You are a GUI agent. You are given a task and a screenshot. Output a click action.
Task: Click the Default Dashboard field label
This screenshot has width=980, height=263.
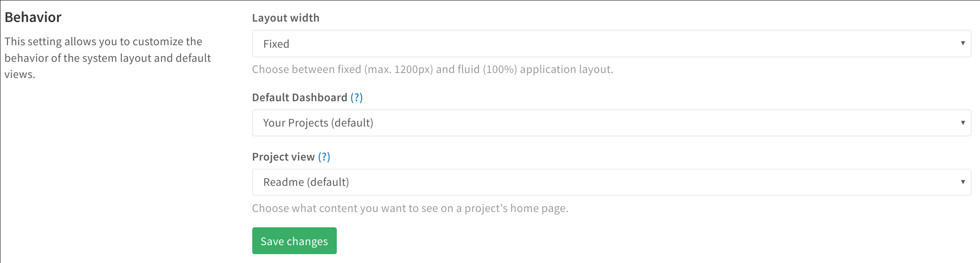(x=300, y=97)
